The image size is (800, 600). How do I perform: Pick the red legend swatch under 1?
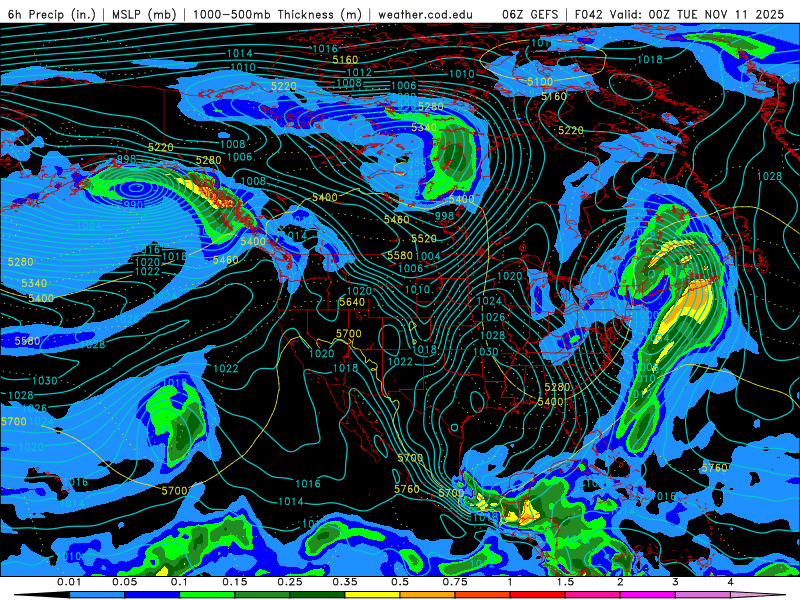click(538, 595)
